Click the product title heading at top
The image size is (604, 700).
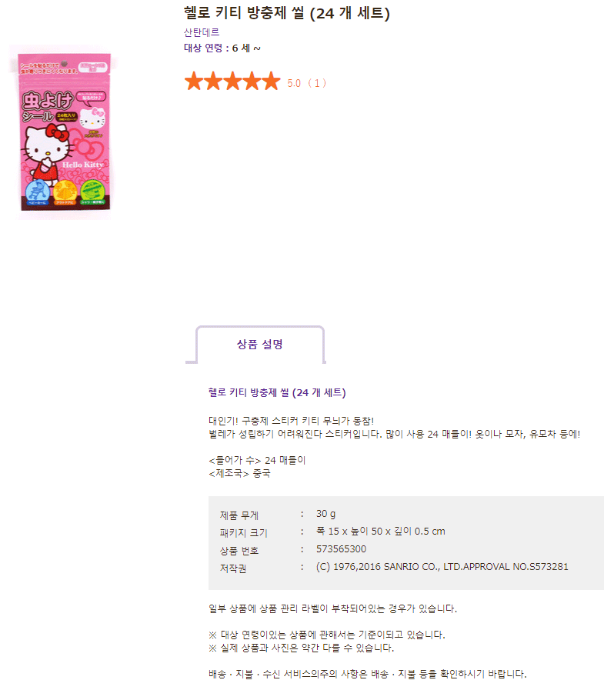click(286, 13)
